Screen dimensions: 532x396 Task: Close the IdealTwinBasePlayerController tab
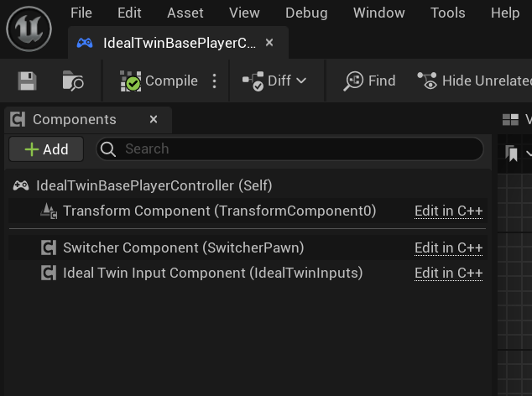click(269, 43)
